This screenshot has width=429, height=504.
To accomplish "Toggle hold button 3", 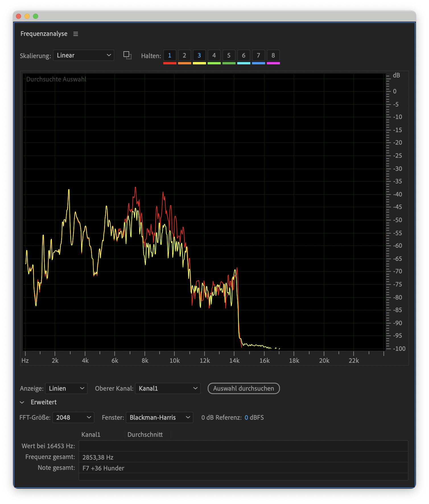I will [199, 55].
